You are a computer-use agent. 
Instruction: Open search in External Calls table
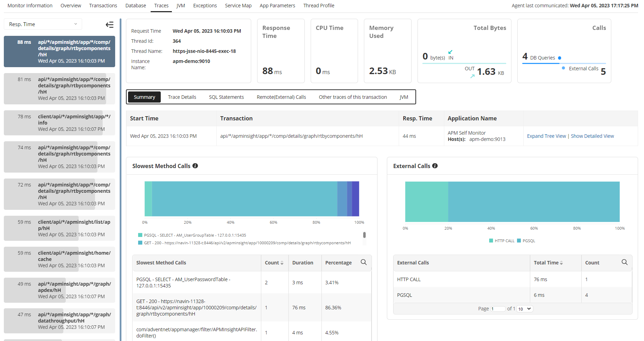[x=625, y=262]
